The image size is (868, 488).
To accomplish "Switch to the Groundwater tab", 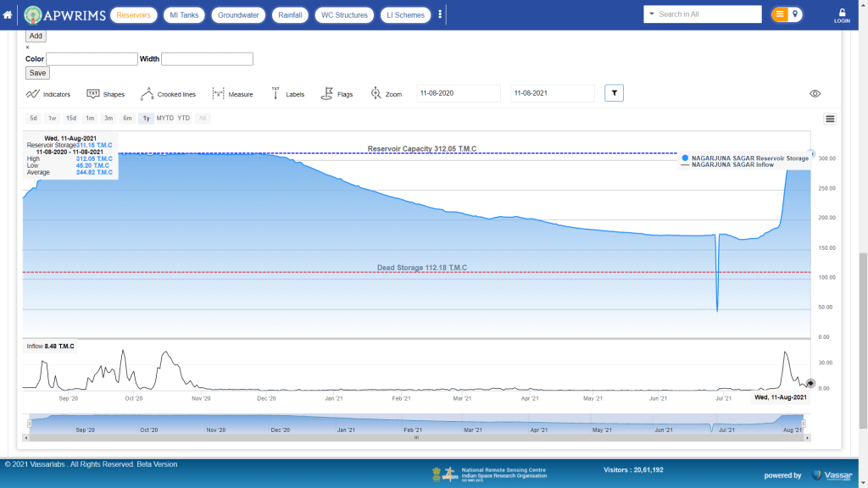I will pos(237,15).
